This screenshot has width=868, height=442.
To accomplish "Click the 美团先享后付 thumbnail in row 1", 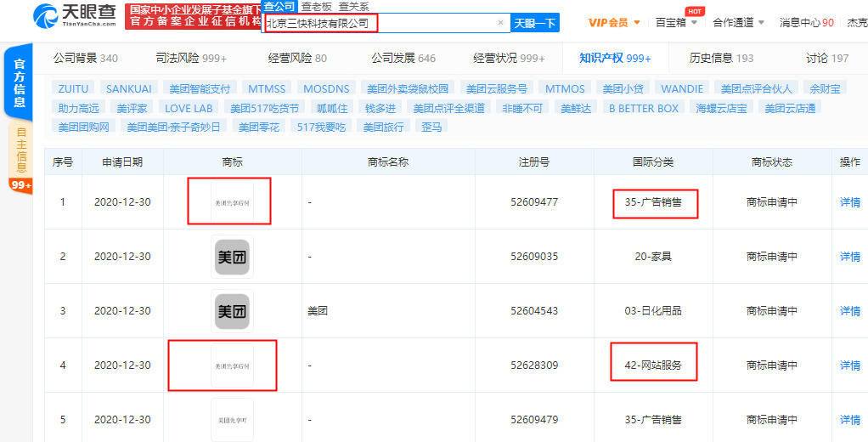I will coord(232,202).
